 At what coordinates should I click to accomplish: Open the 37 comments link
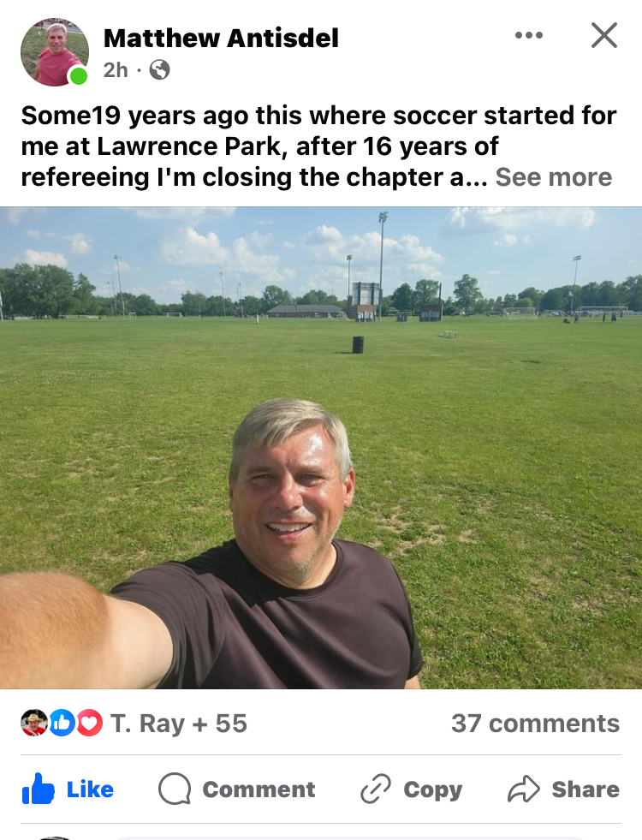click(535, 724)
